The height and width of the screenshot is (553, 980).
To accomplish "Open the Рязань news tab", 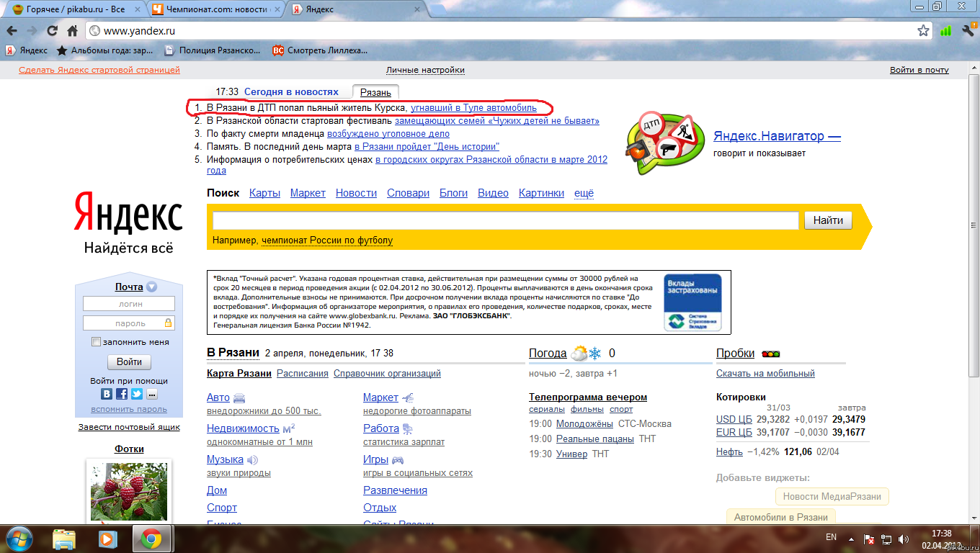I will 375,92.
